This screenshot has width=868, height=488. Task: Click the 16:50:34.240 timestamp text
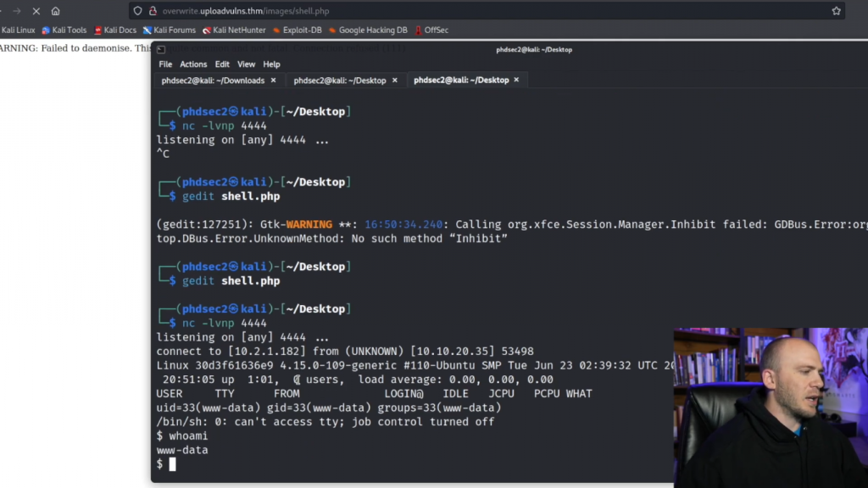[x=403, y=225]
